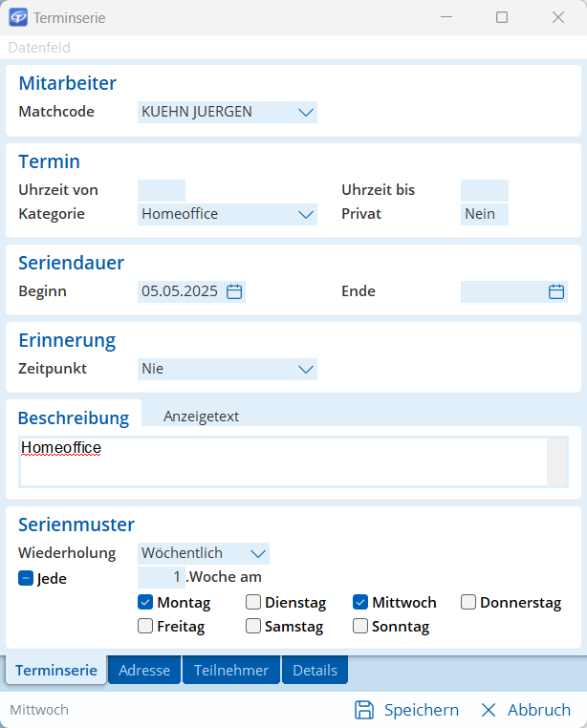This screenshot has height=728, width=587.
Task: Click the Abbruch X icon
Action: 489,710
